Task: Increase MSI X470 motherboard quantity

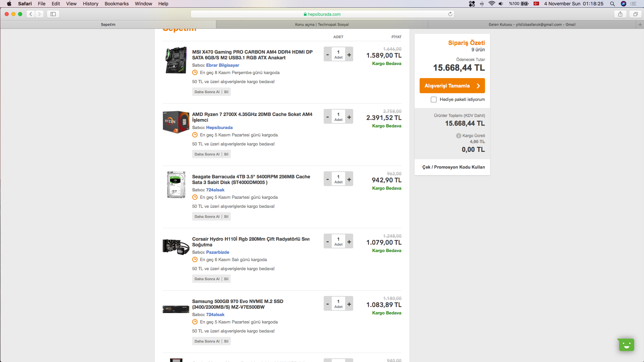Action: [349, 54]
